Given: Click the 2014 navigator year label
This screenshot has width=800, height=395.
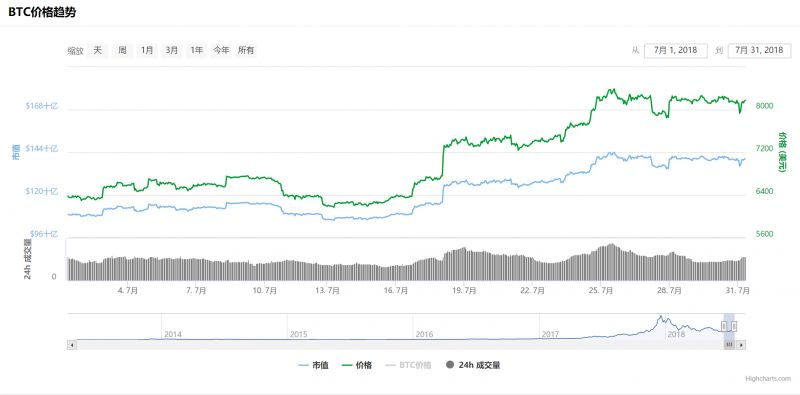Looking at the screenshot, I should tap(172, 334).
